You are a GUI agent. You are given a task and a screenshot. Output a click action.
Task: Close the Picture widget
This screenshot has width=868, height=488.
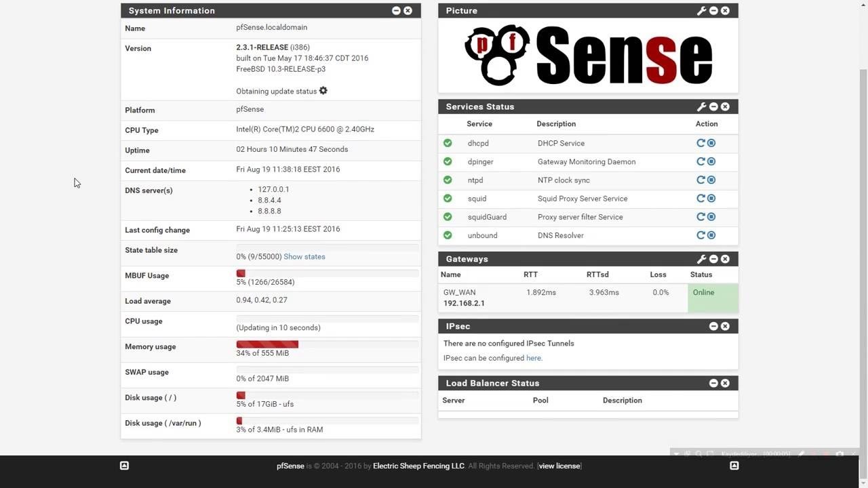(x=725, y=11)
